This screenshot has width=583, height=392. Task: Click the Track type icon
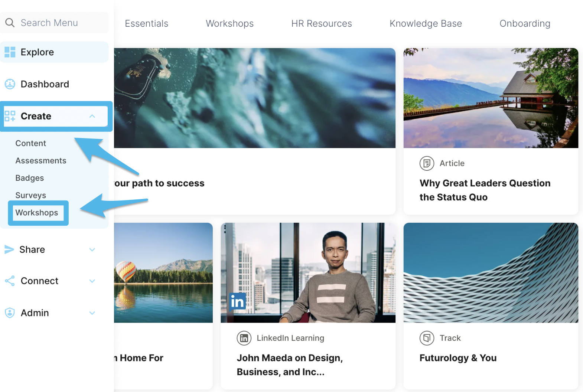(x=427, y=338)
